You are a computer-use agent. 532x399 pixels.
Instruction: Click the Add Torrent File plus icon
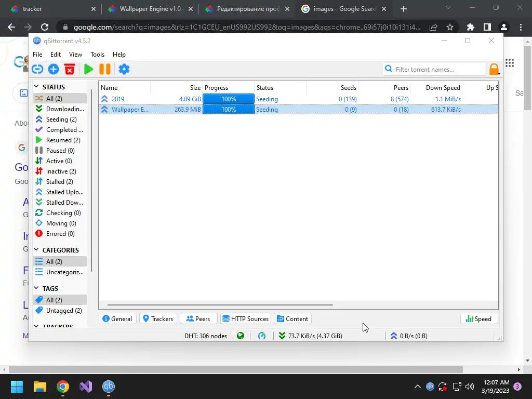(54, 69)
